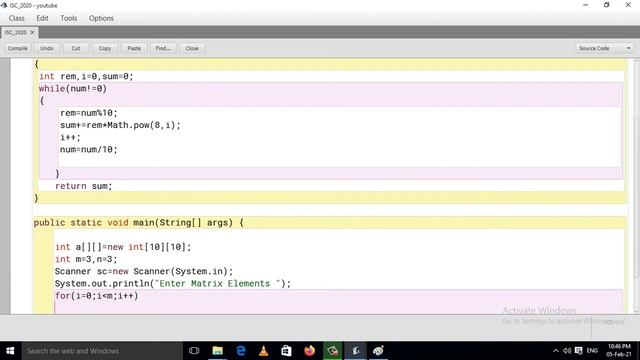Click the Undo button
Screen dimensions: 640x360
point(47,48)
